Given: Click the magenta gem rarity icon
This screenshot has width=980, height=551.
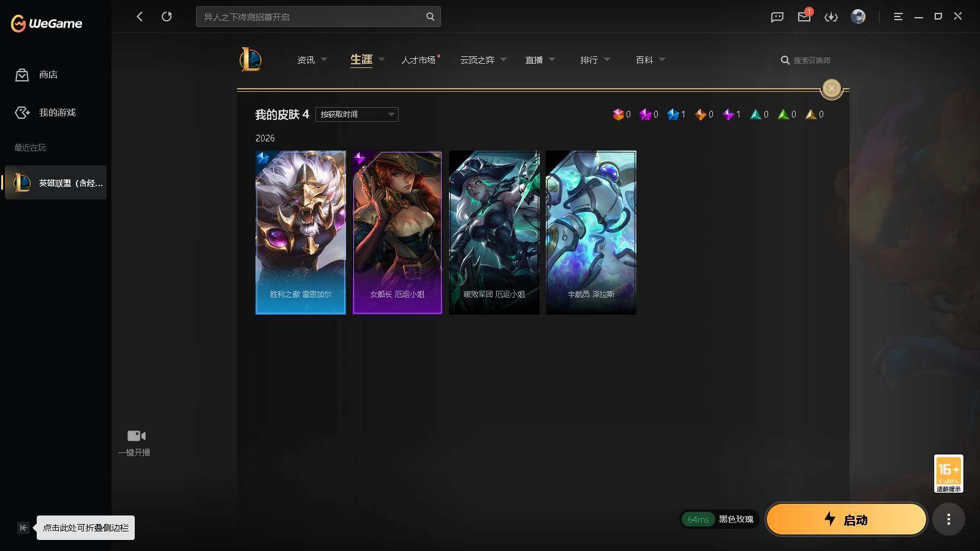Looking at the screenshot, I should 646,114.
